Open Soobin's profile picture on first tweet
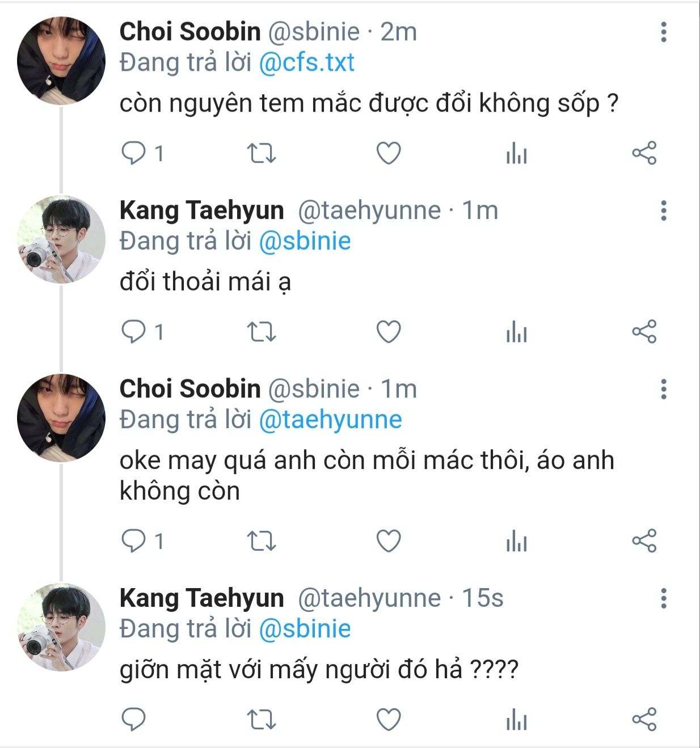Image resolution: width=700 pixels, height=748 pixels. pos(61,61)
